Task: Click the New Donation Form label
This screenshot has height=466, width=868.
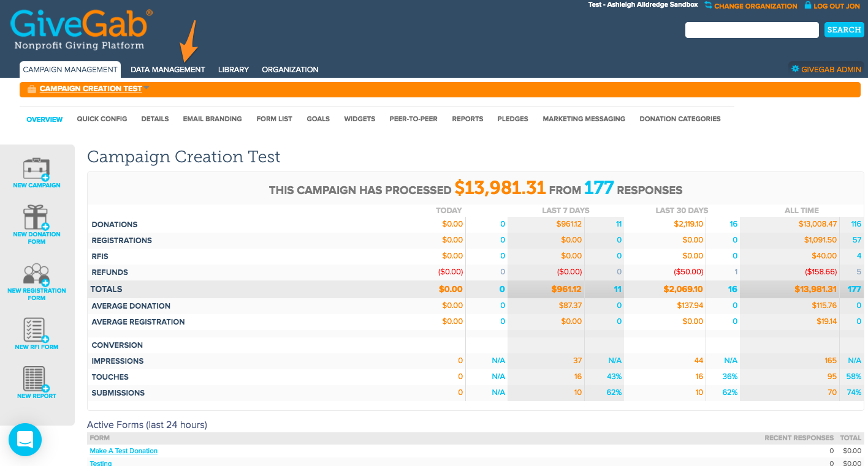Action: (x=37, y=238)
